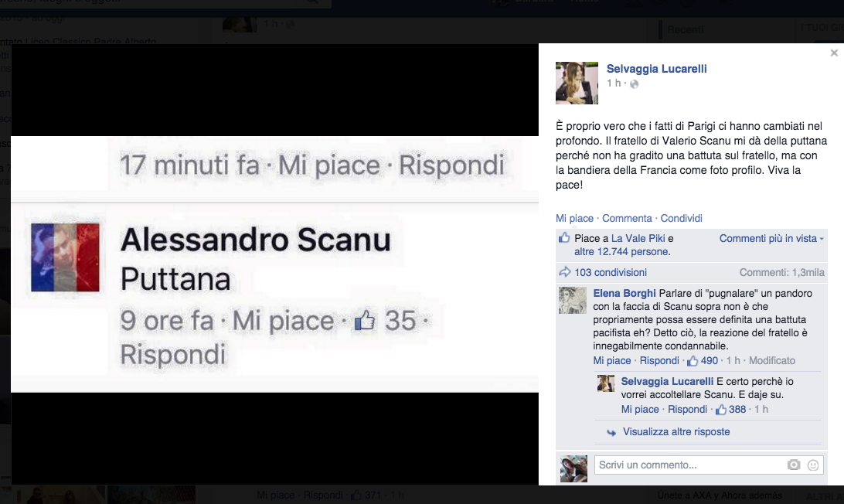Close the photo viewer overlay
The height and width of the screenshot is (504, 844).
tap(834, 53)
